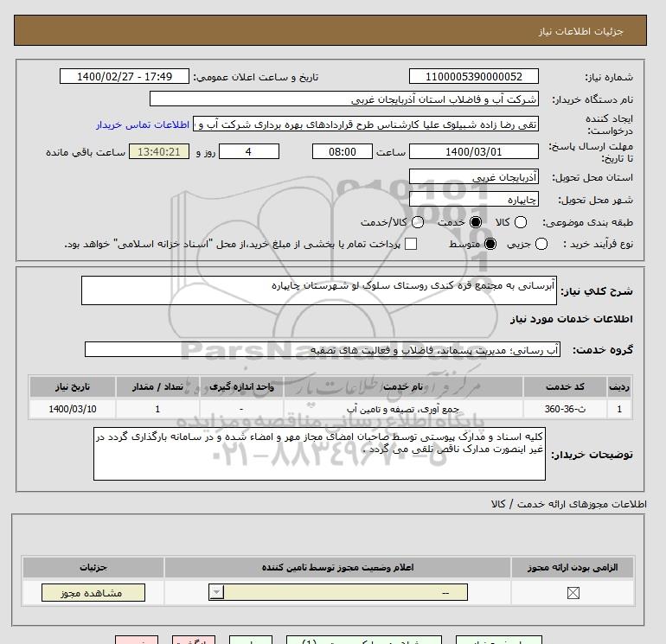Click the جزئیات column header in permits table
Image resolution: width=666 pixels, height=644 pixels.
pyautogui.click(x=93, y=567)
